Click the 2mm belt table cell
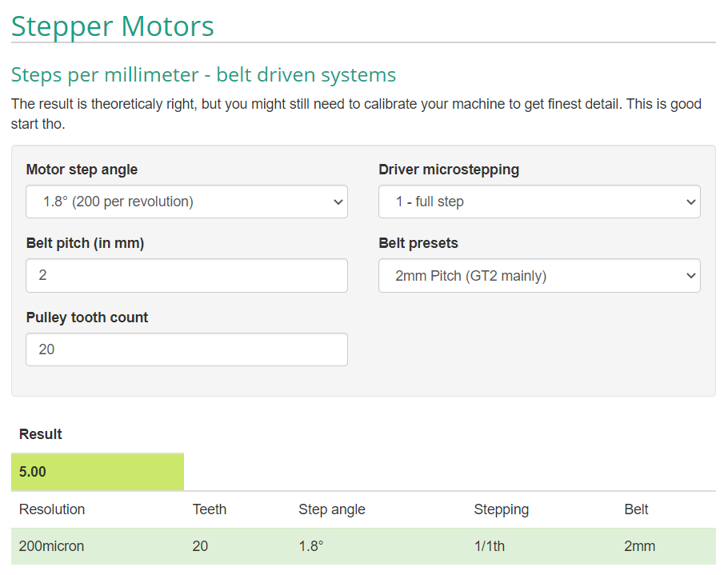This screenshot has height=575, width=728. pyautogui.click(x=639, y=546)
